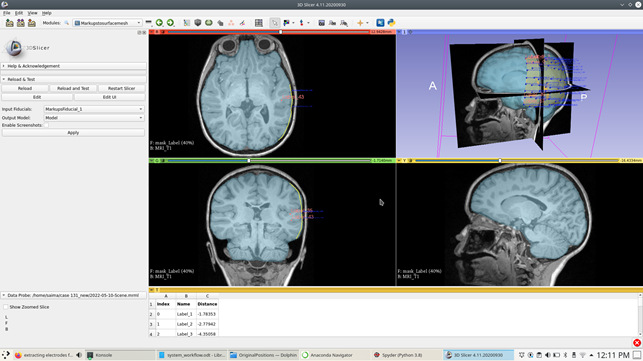
Task: Click the 3D view pin icon
Action: coord(399,32)
